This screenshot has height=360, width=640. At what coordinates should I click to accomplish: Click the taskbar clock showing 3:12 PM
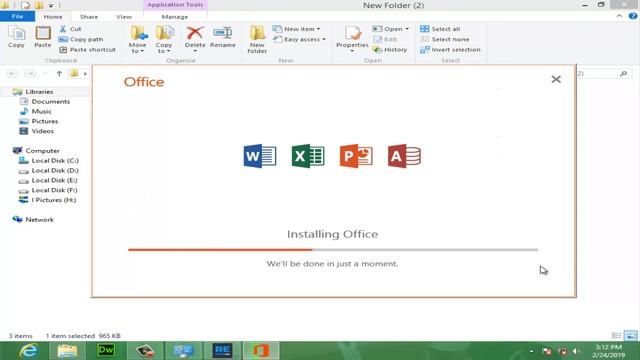coord(609,351)
